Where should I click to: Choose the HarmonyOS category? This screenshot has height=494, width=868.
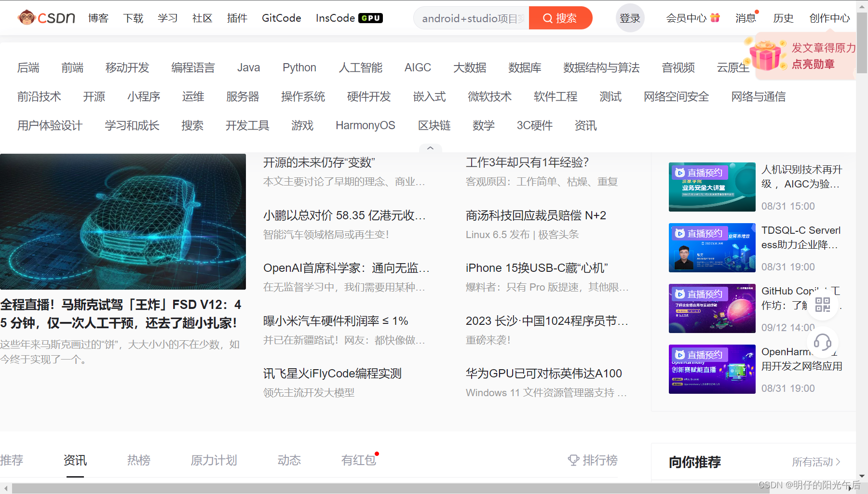[x=366, y=125]
